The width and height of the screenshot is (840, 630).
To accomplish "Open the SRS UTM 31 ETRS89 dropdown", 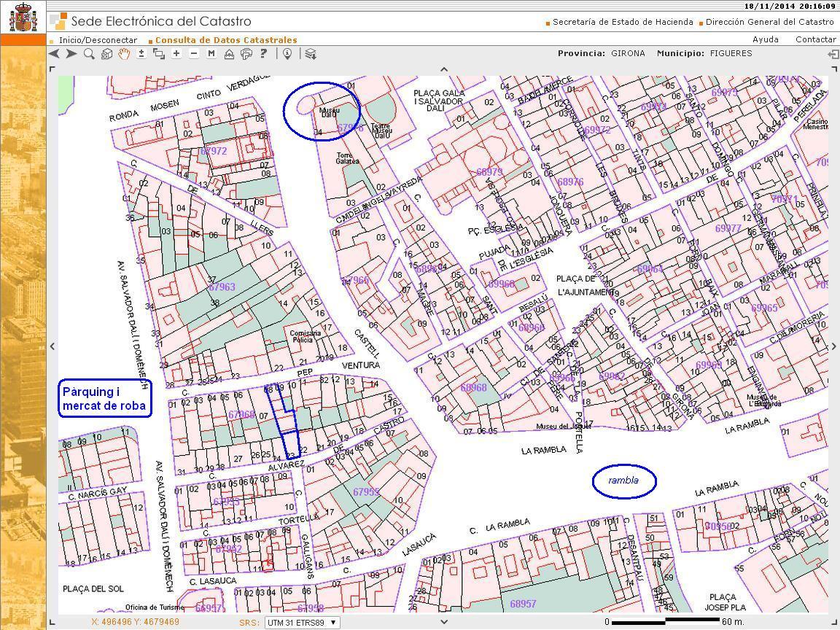I will point(302,623).
